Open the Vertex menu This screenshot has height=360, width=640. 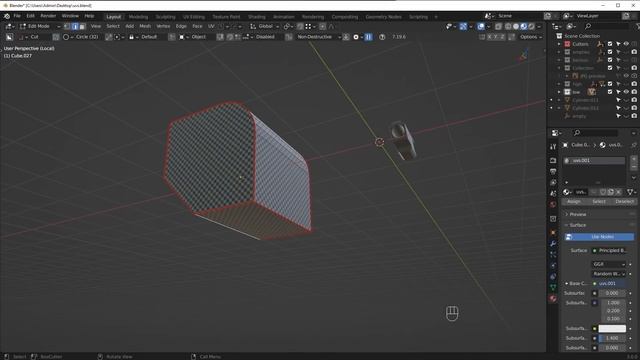tap(163, 26)
